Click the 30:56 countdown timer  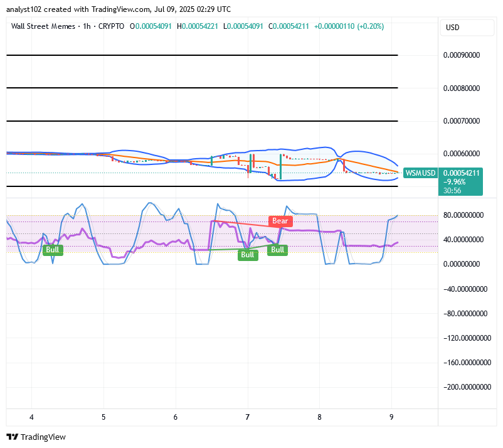452,191
